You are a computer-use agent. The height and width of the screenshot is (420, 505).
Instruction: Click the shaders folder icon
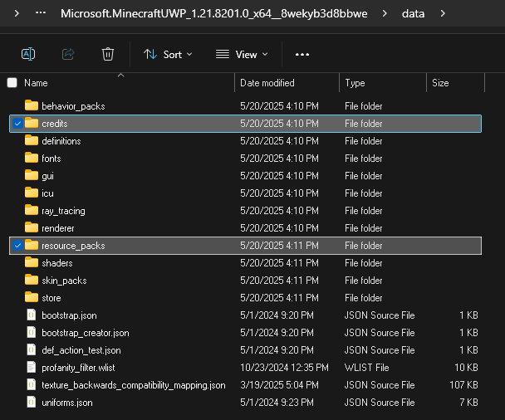[x=32, y=263]
